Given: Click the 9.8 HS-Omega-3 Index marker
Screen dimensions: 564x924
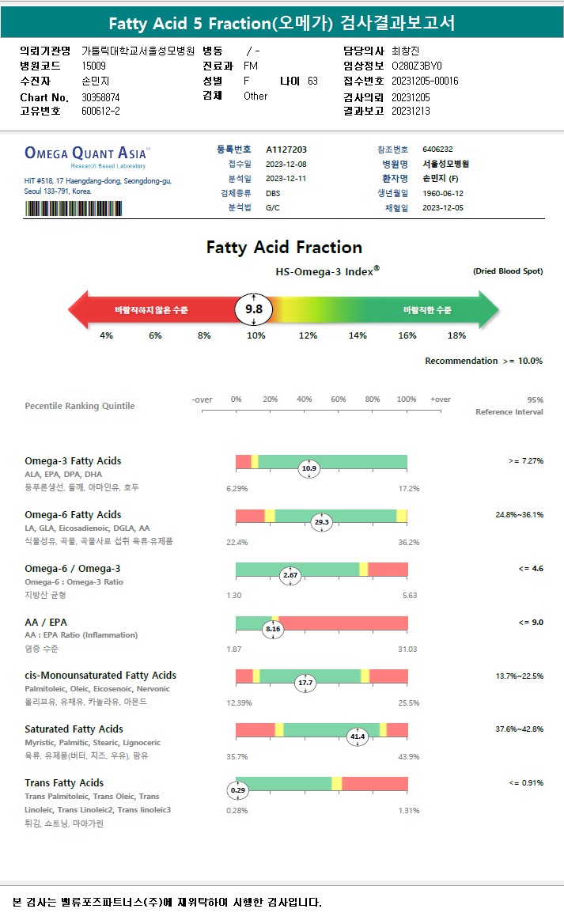Looking at the screenshot, I should pos(254,309).
